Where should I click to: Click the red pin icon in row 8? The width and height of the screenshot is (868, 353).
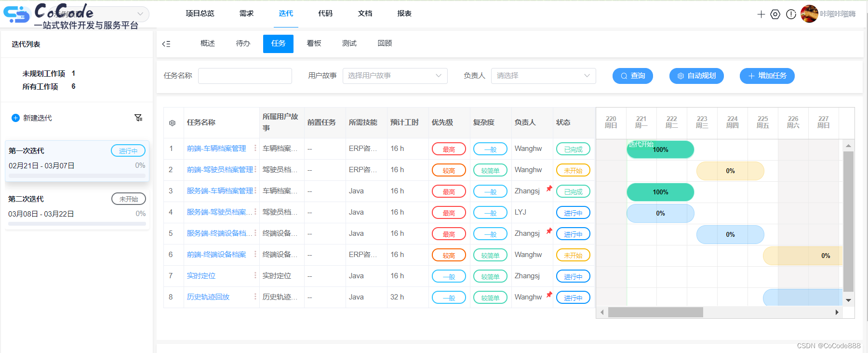click(x=549, y=295)
